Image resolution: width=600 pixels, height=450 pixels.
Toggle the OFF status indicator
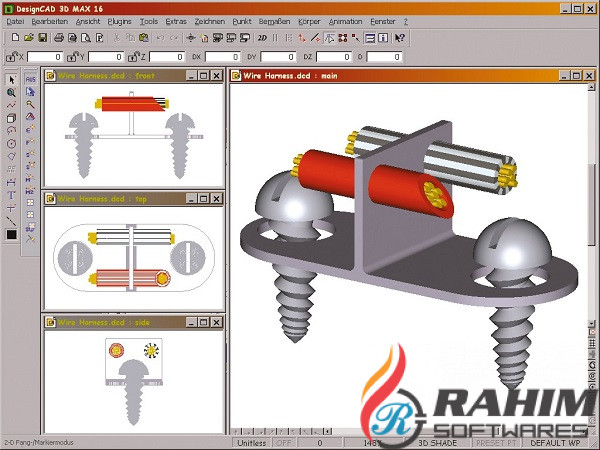point(284,443)
